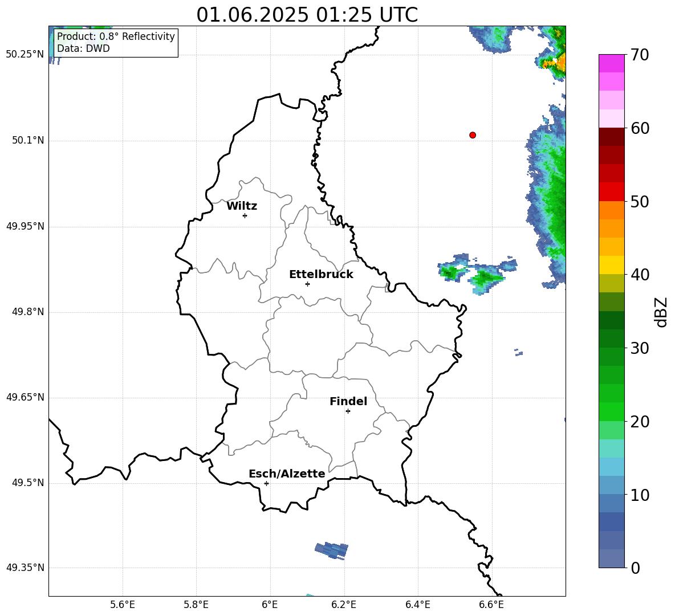
Task: Select the Esch/Alzette station label
Action: point(287,474)
